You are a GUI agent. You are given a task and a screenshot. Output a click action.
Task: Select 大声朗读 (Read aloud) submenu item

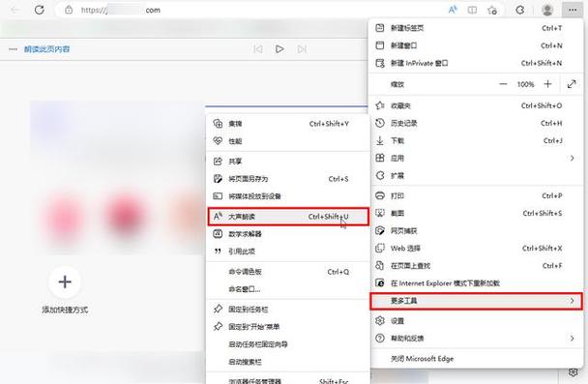coord(288,217)
